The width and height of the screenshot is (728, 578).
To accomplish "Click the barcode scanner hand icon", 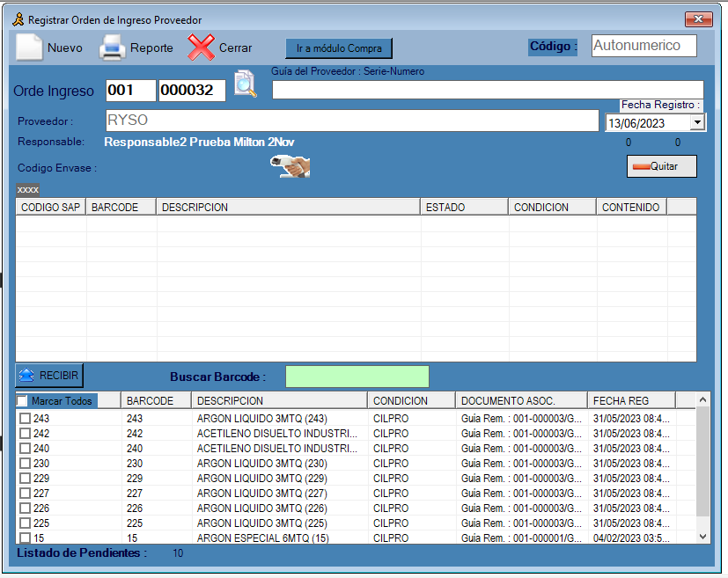I will click(290, 166).
